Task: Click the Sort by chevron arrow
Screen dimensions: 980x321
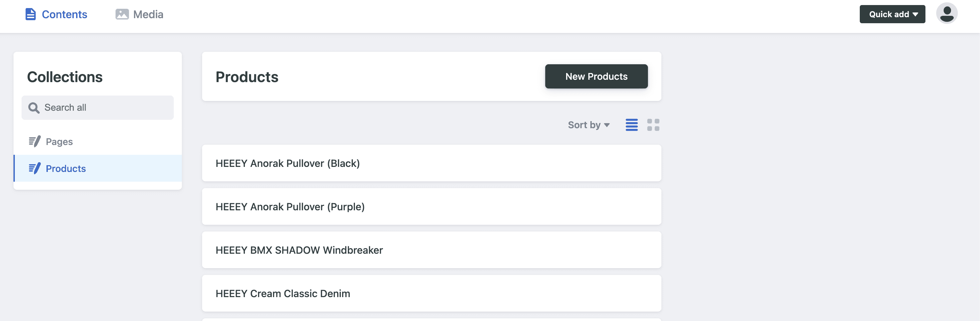Action: pos(607,126)
